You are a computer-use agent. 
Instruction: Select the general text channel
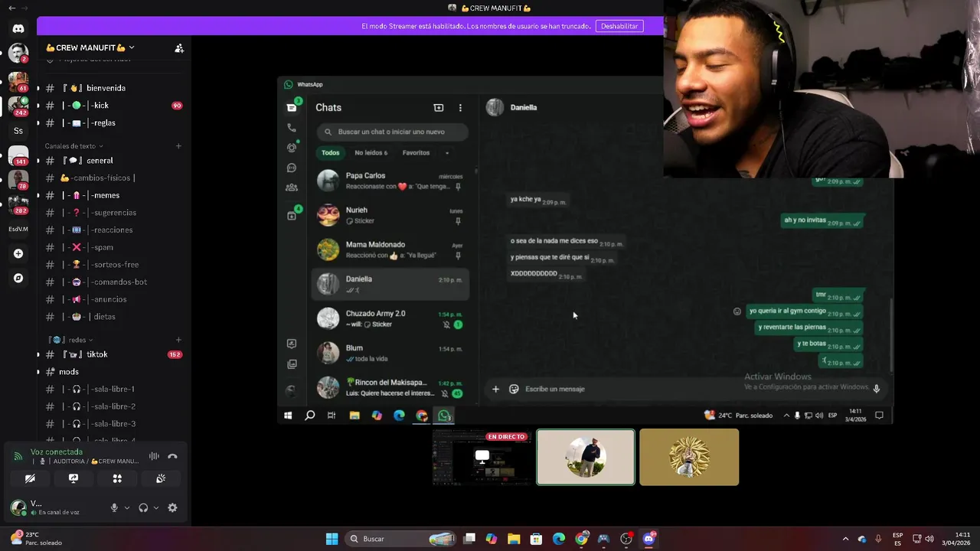tap(113, 161)
